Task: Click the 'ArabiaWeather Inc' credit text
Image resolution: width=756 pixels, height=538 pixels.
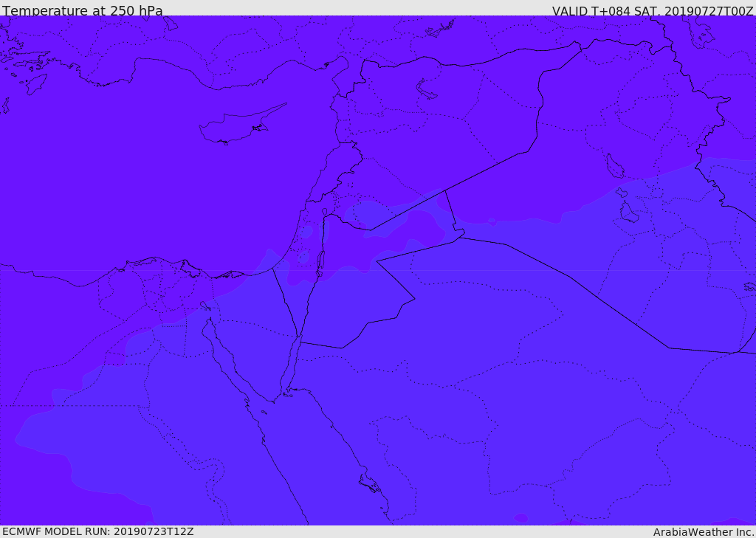Action: coord(704,532)
